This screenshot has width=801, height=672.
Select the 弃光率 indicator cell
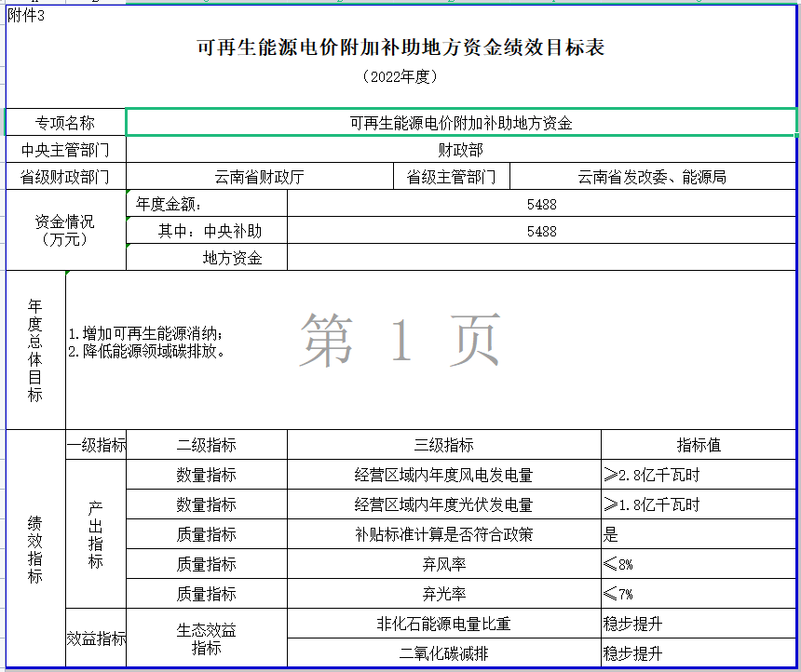443,594
